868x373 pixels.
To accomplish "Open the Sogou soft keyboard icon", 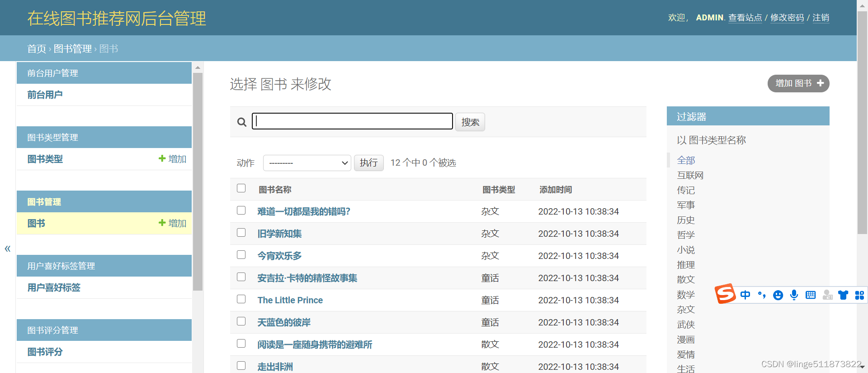I will 811,295.
